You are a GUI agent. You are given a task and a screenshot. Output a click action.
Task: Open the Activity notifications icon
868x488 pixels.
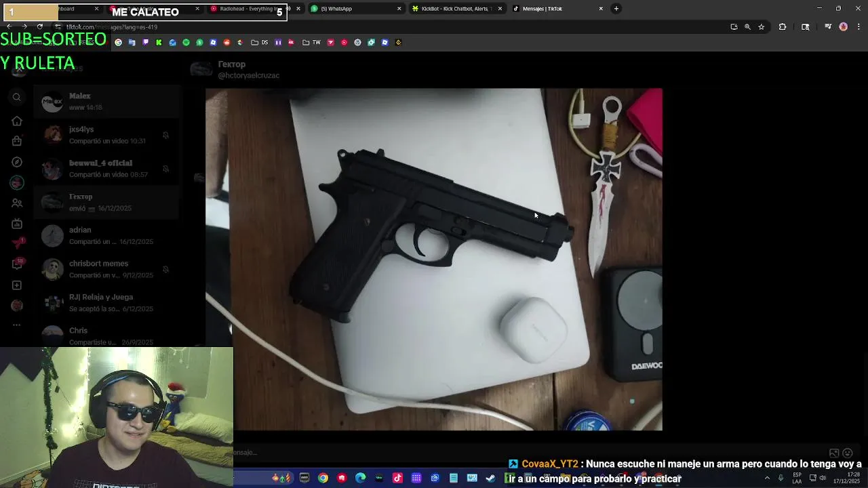point(17,264)
